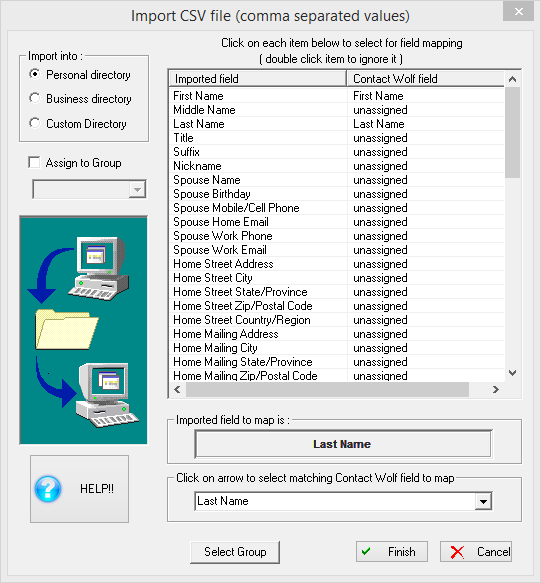Click the green checkmark on Finish
The image size is (541, 583).
click(366, 551)
